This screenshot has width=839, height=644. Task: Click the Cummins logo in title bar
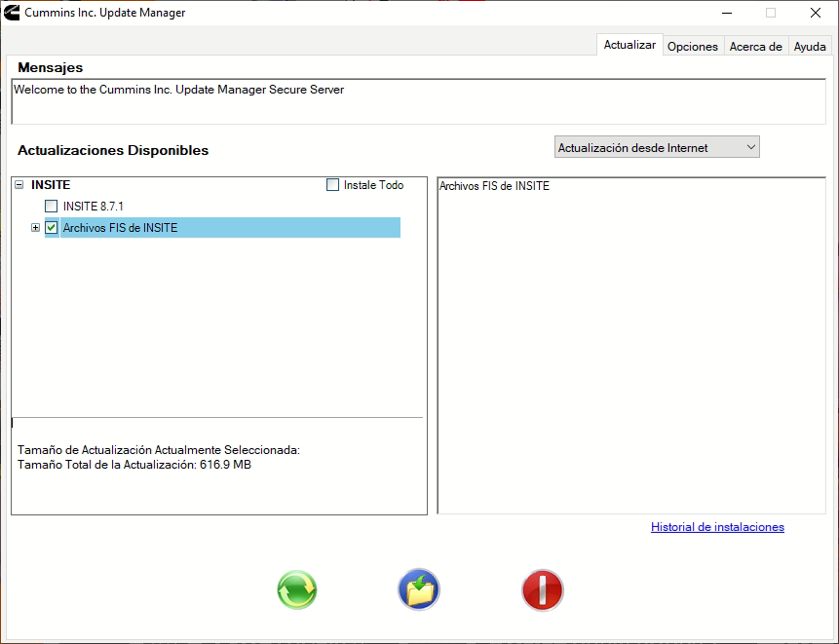click(x=12, y=13)
